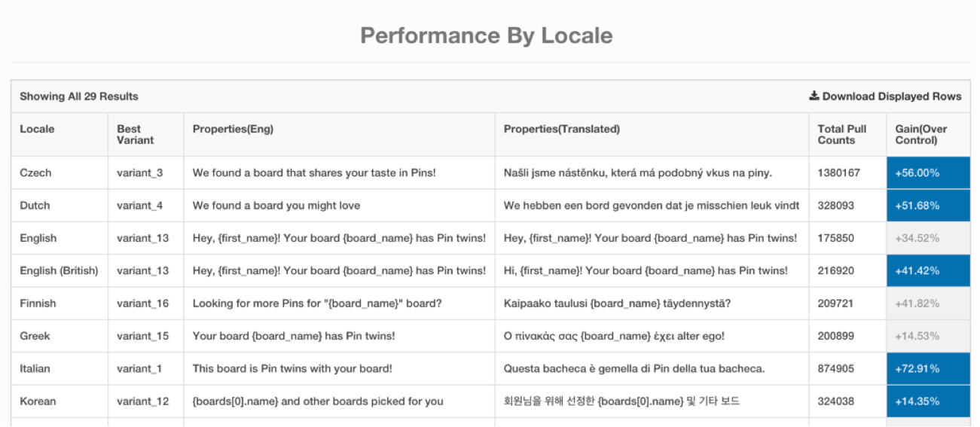Click the Gain(Over Control) column header

[x=921, y=134]
